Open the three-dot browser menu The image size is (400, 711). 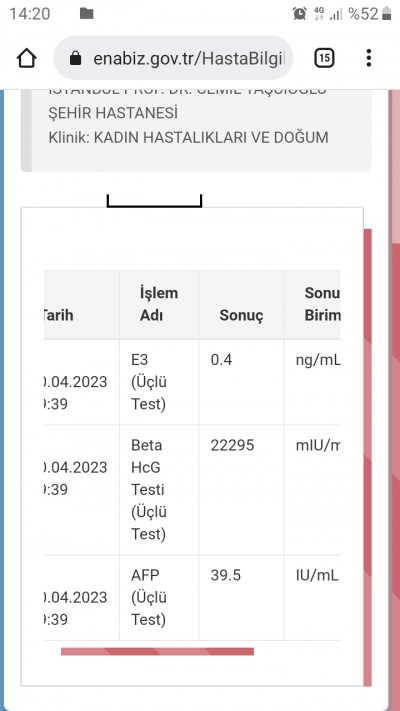pyautogui.click(x=369, y=58)
